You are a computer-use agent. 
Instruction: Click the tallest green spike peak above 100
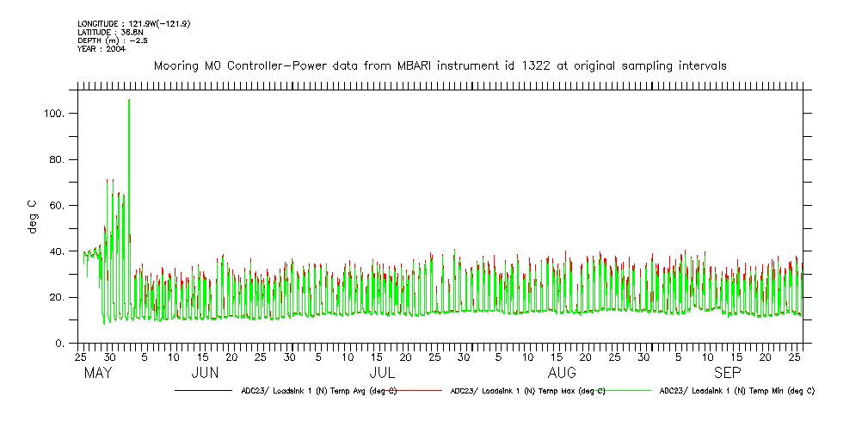(129, 101)
